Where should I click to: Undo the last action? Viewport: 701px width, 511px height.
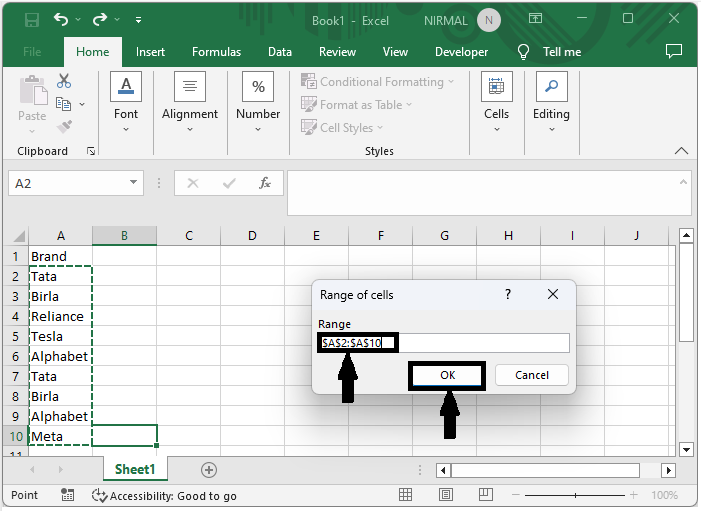pos(61,19)
